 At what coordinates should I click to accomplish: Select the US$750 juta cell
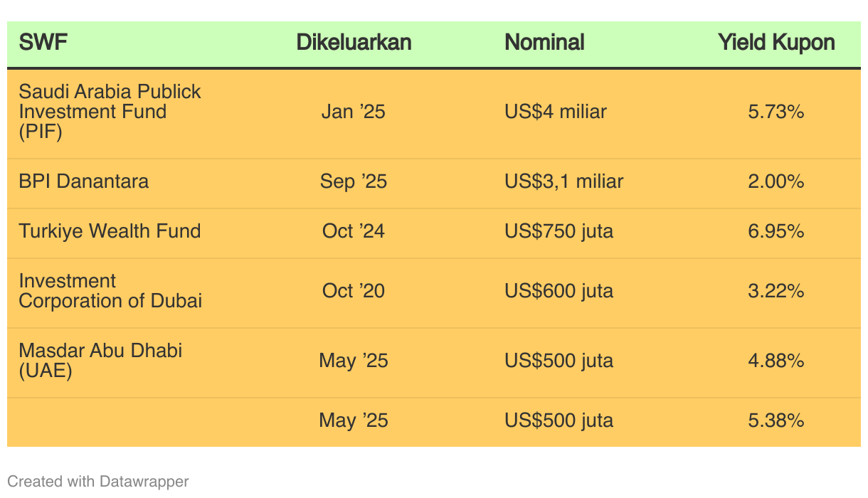tap(559, 231)
